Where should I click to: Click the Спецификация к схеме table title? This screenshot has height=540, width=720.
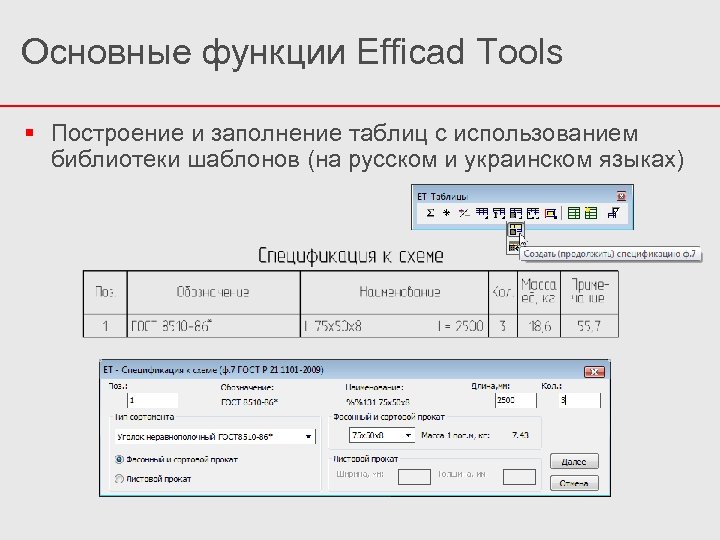pos(350,256)
